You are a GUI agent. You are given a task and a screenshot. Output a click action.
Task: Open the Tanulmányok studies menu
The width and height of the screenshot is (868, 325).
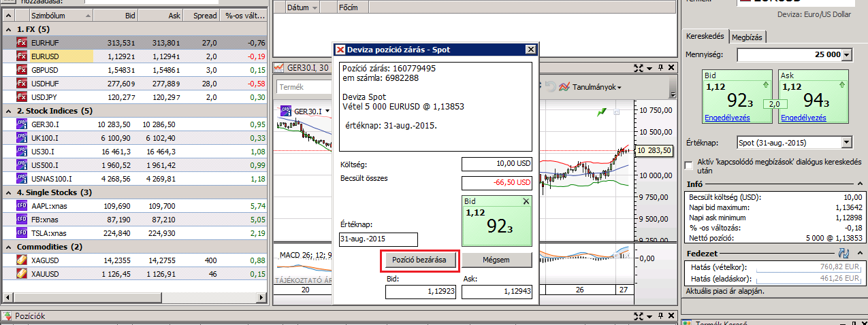click(596, 87)
